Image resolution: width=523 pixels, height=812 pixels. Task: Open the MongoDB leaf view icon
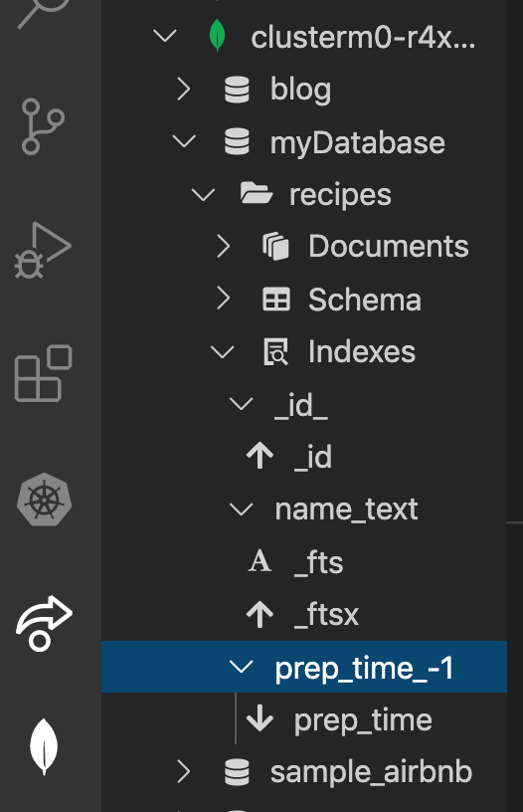[x=44, y=746]
